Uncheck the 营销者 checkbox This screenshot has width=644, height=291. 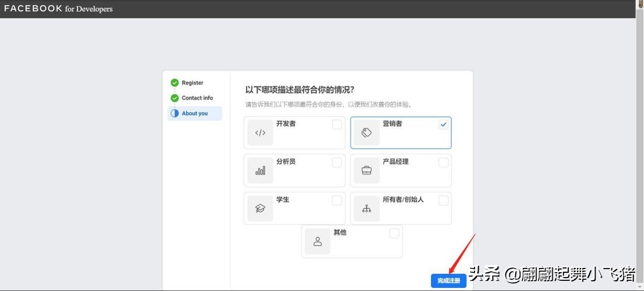click(443, 125)
